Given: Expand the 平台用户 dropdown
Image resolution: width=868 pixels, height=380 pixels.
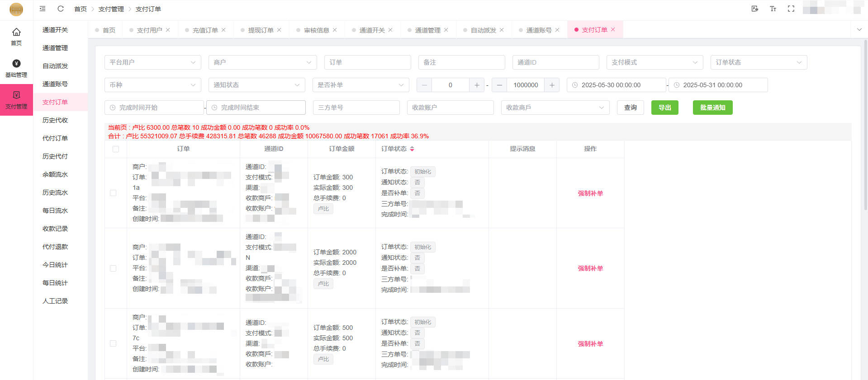Looking at the screenshot, I should tap(152, 62).
